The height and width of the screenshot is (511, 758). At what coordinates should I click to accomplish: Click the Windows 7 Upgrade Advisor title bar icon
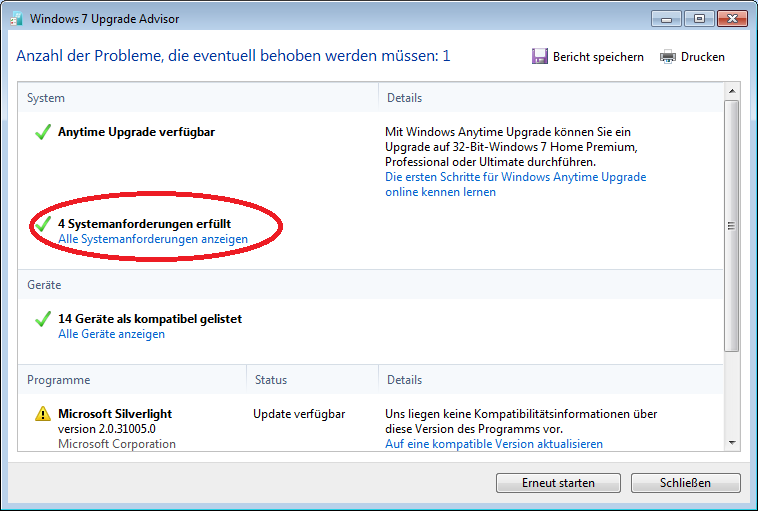tap(16, 19)
